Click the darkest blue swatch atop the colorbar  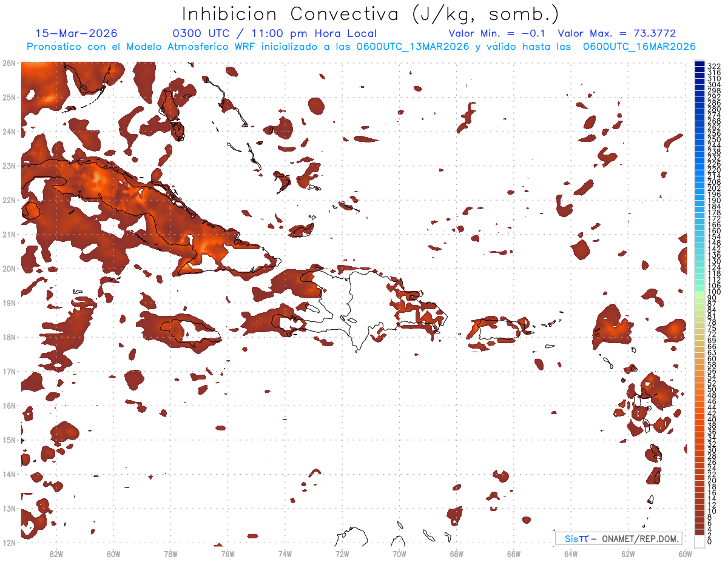[x=699, y=64]
